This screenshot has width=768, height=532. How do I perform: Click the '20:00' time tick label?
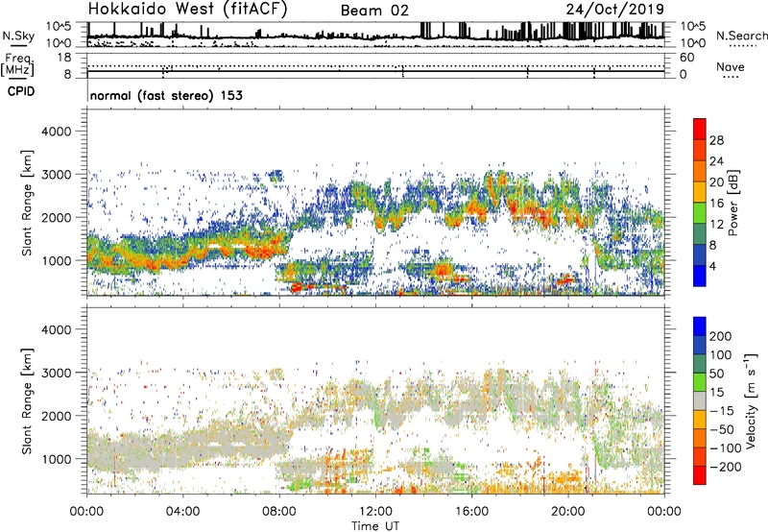pos(568,512)
